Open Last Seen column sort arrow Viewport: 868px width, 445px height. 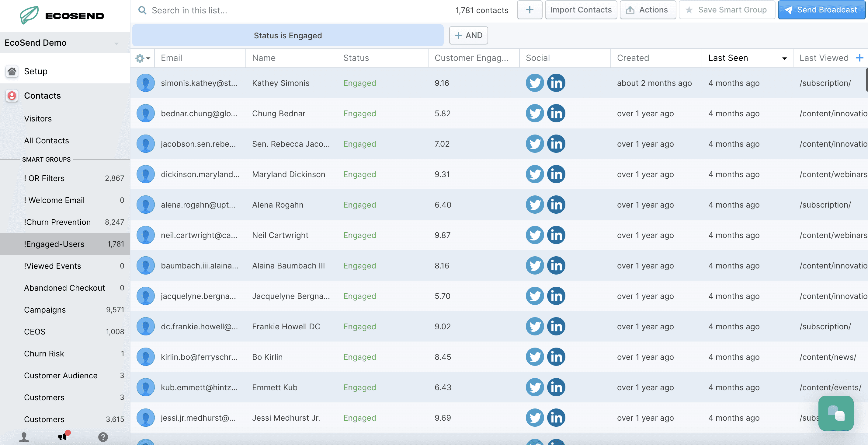(784, 58)
